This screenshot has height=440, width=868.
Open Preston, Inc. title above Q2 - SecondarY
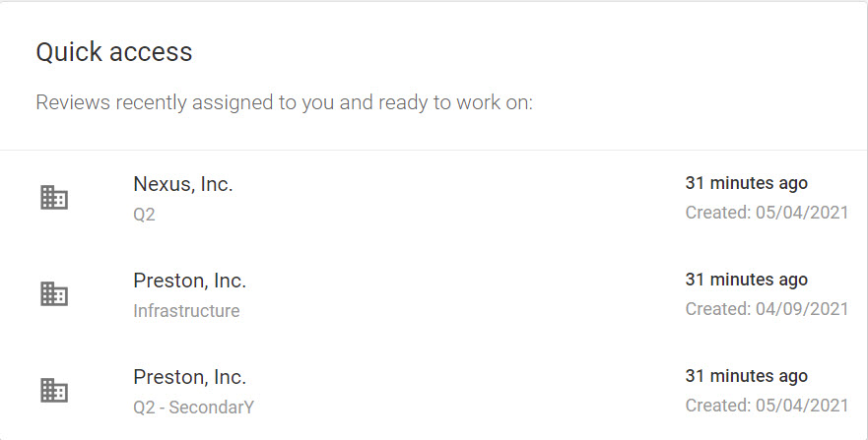tap(189, 377)
